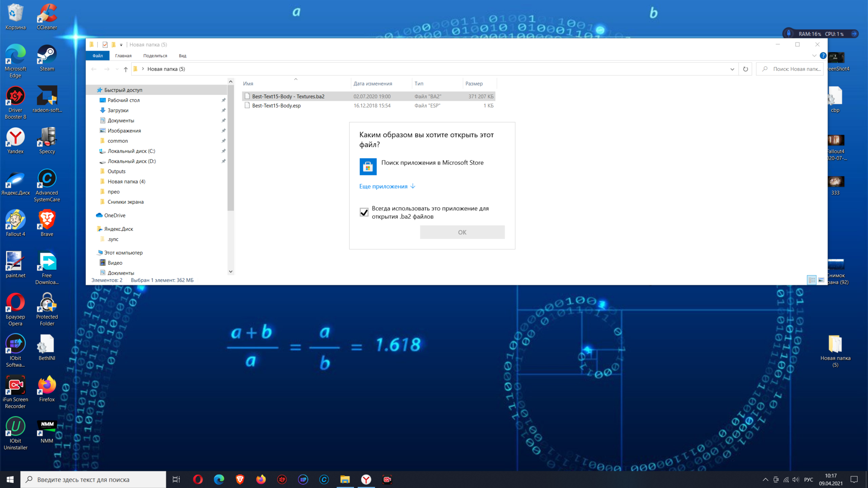
Task: Click the Microsoft Store icon in dialog
Action: pyautogui.click(x=368, y=167)
